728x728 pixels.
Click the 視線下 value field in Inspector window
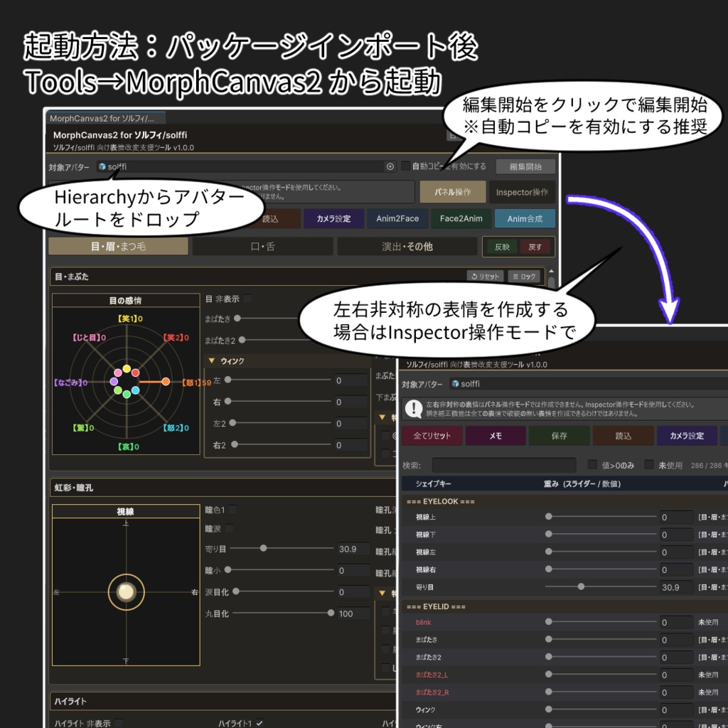[x=676, y=535]
